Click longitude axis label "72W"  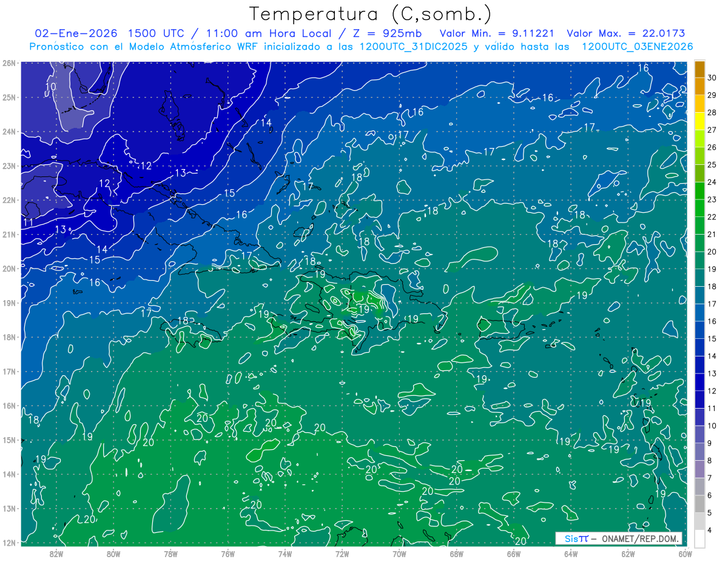pyautogui.click(x=342, y=554)
